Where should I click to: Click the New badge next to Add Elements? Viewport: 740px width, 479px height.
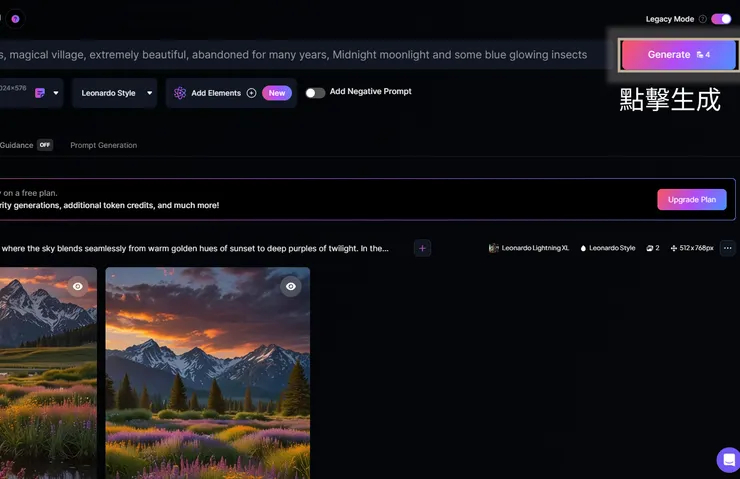point(277,93)
